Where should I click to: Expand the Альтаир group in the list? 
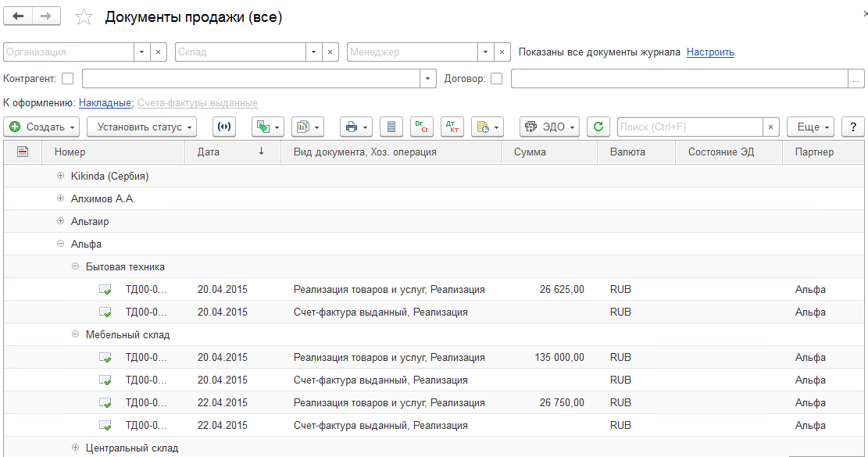pyautogui.click(x=60, y=222)
